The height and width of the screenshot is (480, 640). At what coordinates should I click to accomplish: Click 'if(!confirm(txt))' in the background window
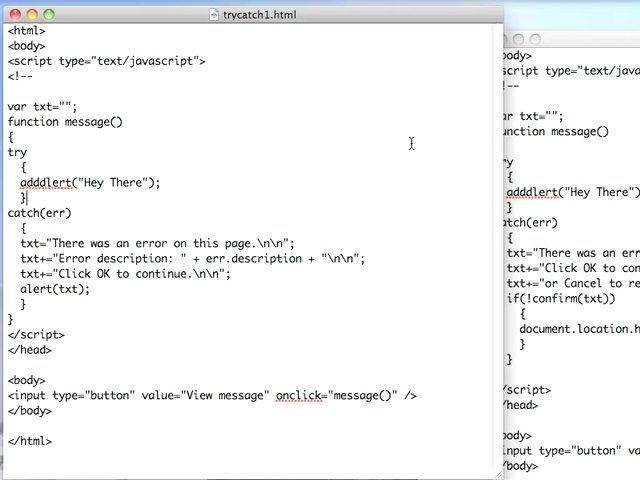[x=561, y=299]
